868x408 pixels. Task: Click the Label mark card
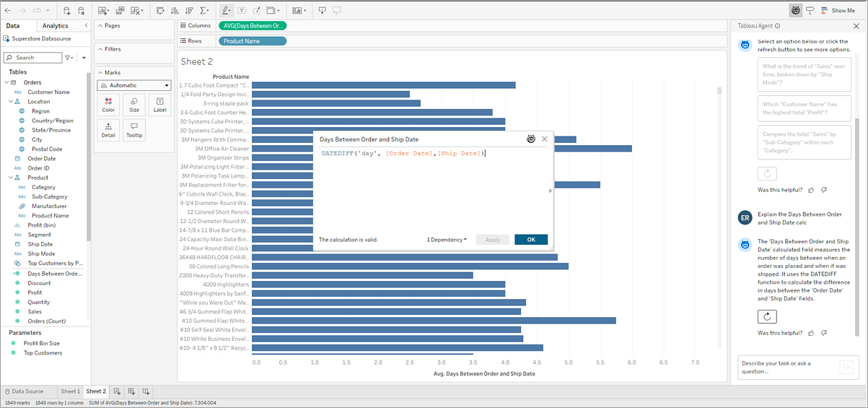click(160, 105)
